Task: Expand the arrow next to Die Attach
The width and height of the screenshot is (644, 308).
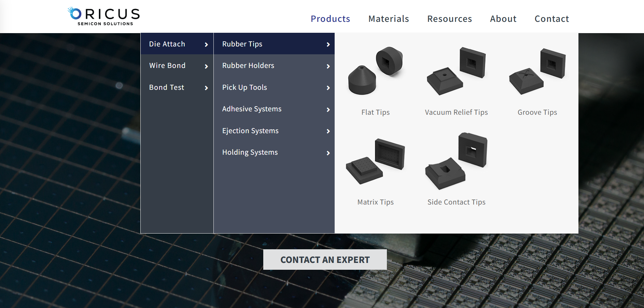Action: click(206, 44)
